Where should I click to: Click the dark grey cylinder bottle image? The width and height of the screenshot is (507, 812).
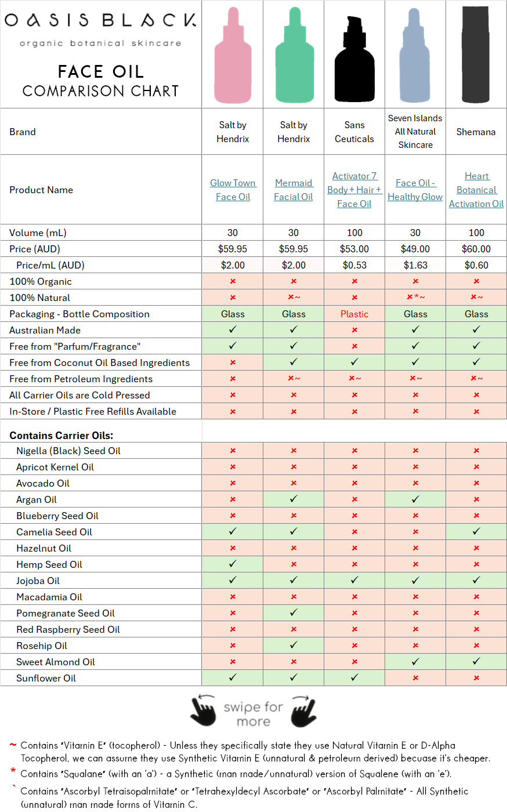click(476, 55)
